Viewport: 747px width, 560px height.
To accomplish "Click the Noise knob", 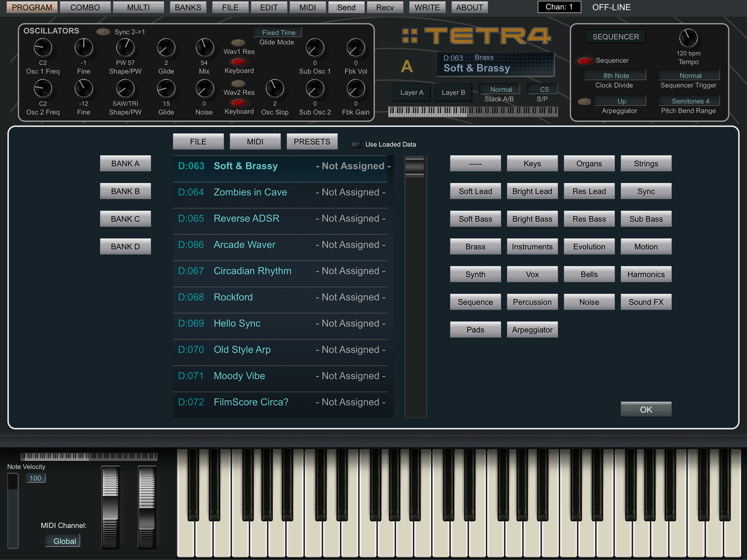I will point(204,89).
